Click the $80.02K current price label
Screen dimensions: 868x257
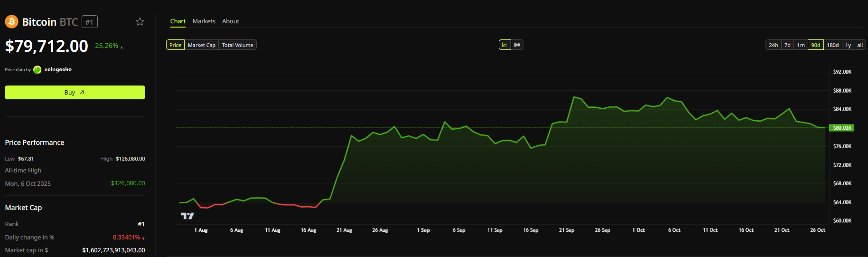click(x=841, y=128)
